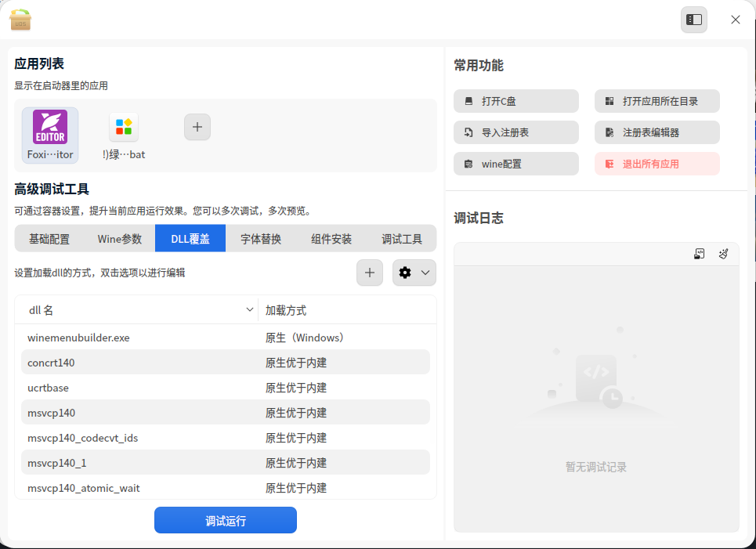Click the 加载方式 column header

[347, 310]
